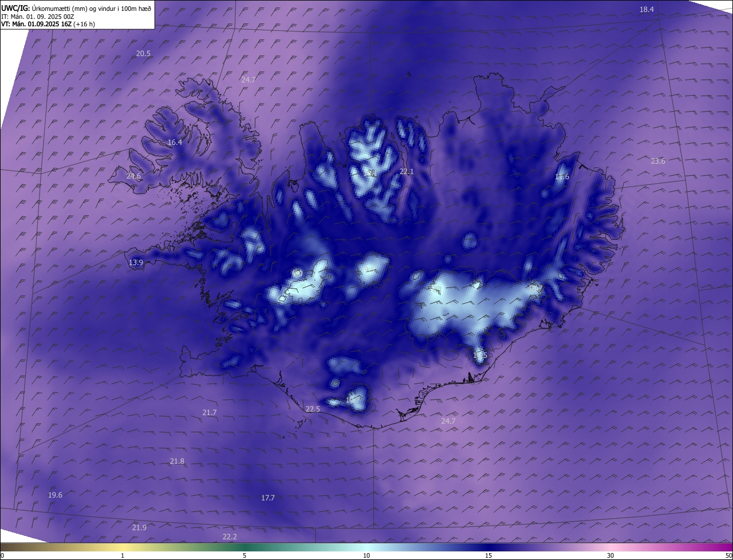Click the colorbar tick label 50
This screenshot has height=560, width=733.
729,555
